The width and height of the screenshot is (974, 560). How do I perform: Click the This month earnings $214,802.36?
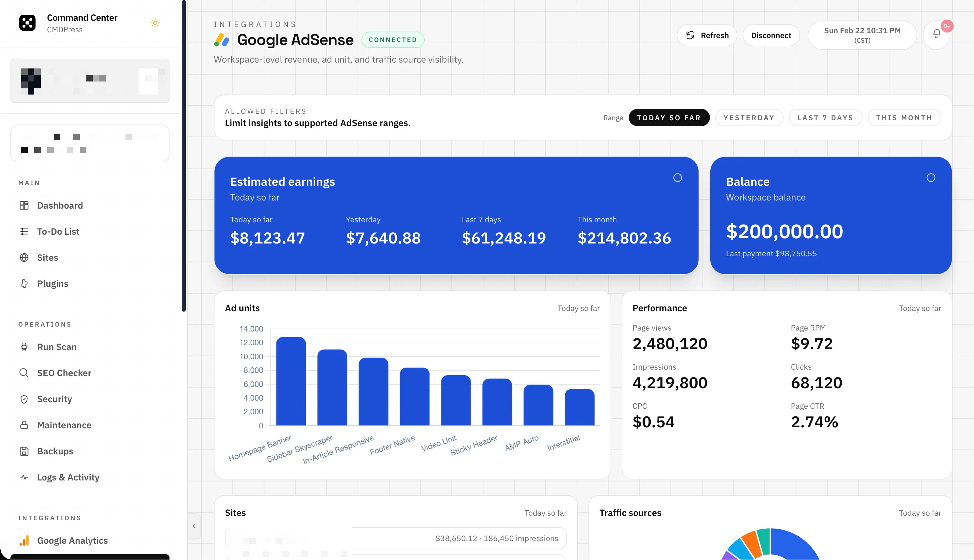click(624, 238)
